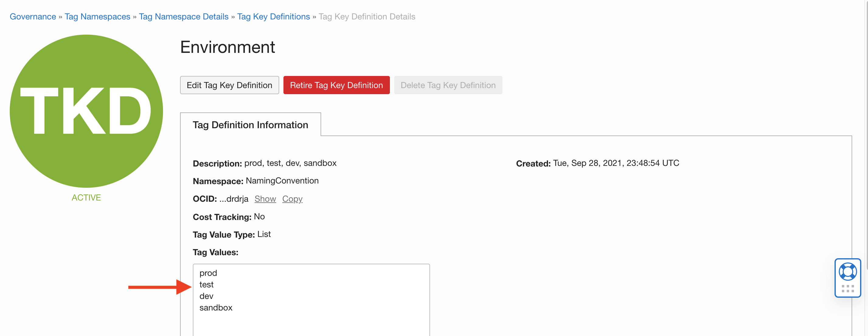Select Tag Definition Information tab
This screenshot has height=336, width=868.
pos(250,125)
